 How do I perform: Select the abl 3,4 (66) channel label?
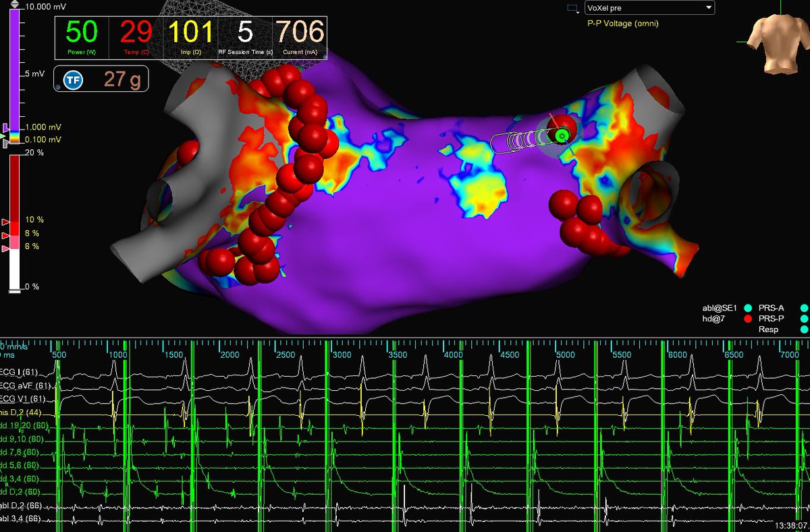[x=20, y=519]
